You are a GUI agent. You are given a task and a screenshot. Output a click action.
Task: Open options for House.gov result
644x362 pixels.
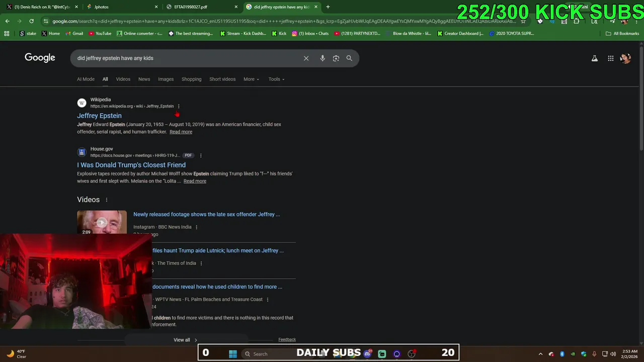click(201, 155)
